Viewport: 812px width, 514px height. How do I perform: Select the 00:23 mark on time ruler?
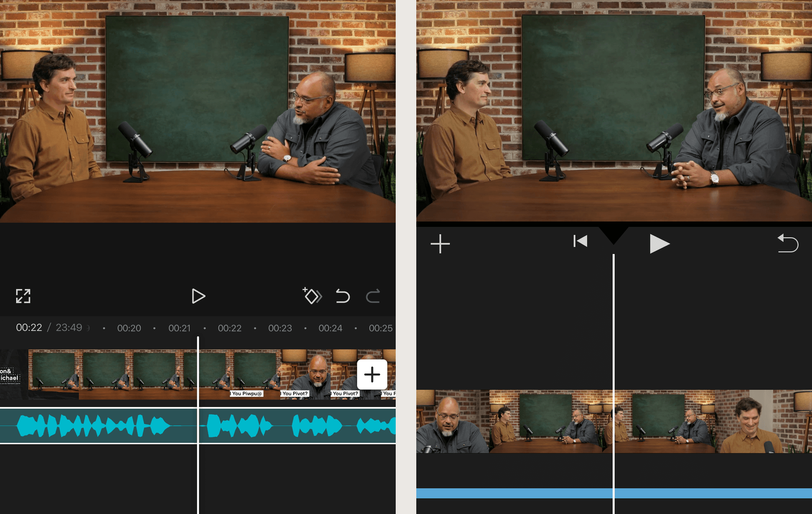(280, 328)
